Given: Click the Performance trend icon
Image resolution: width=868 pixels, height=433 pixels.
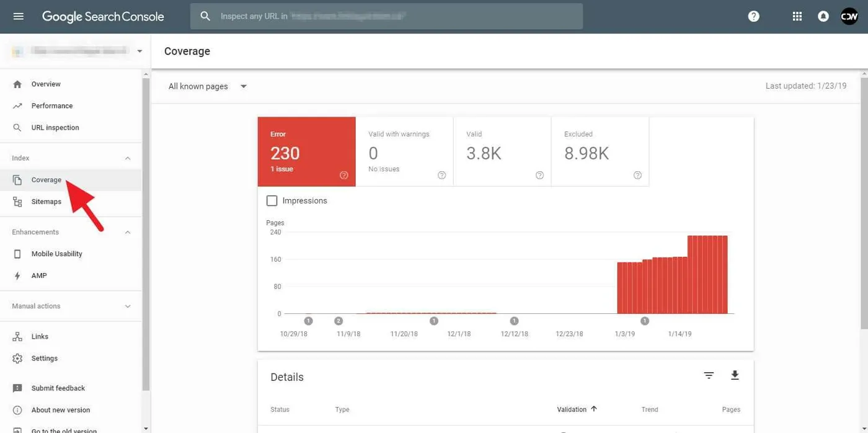Looking at the screenshot, I should pyautogui.click(x=17, y=106).
